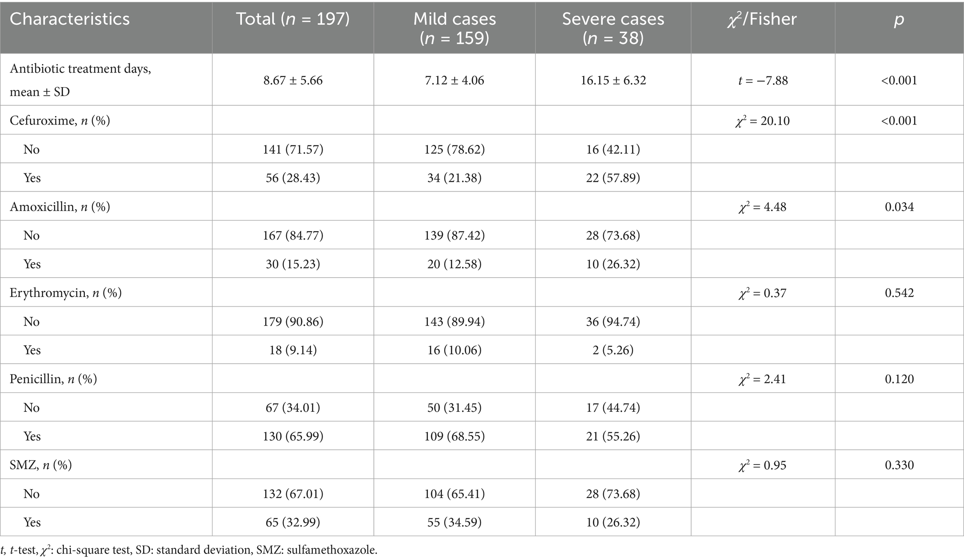The width and height of the screenshot is (964, 560).
Task: Click the Erythromycin, n (%) row label
Action: pos(66,293)
